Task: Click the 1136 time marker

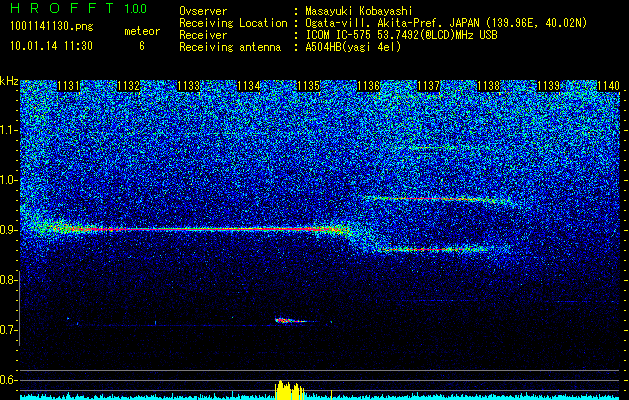Action: pos(368,86)
